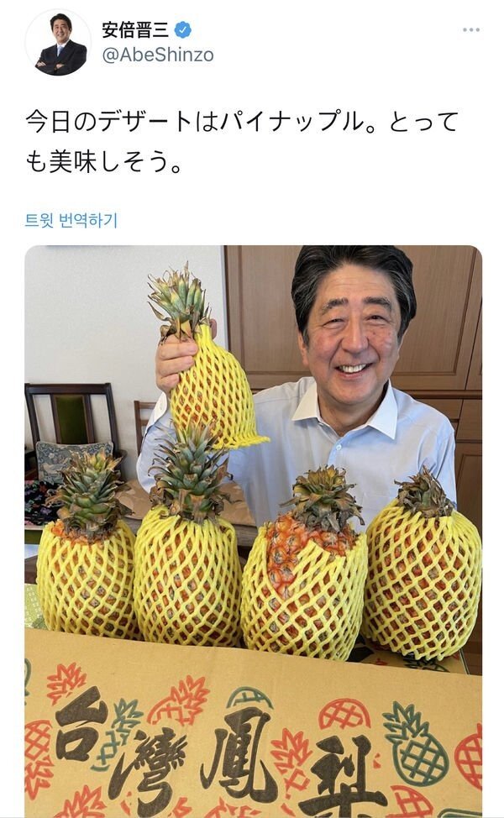Select tweet text line starting 今日のデザート
Image resolution: width=504 pixels, height=818 pixels.
(x=242, y=121)
